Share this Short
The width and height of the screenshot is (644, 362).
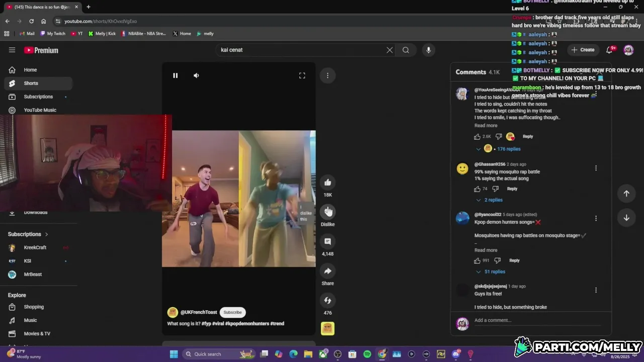coord(328,271)
